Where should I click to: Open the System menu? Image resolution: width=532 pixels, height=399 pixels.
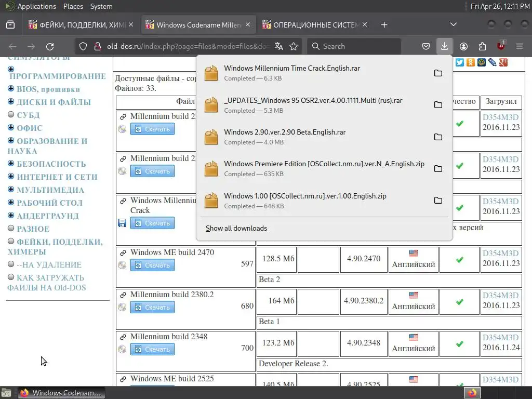[x=101, y=6]
